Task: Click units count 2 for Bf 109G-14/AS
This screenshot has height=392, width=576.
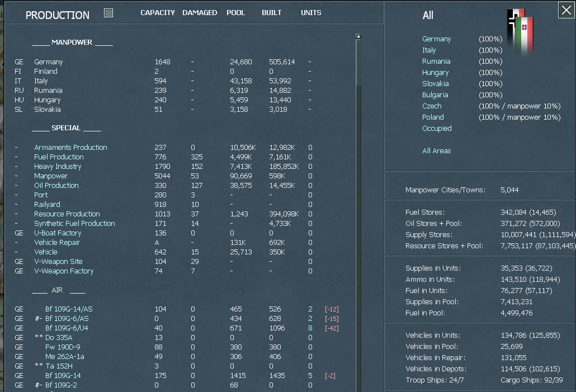Action: click(310, 309)
